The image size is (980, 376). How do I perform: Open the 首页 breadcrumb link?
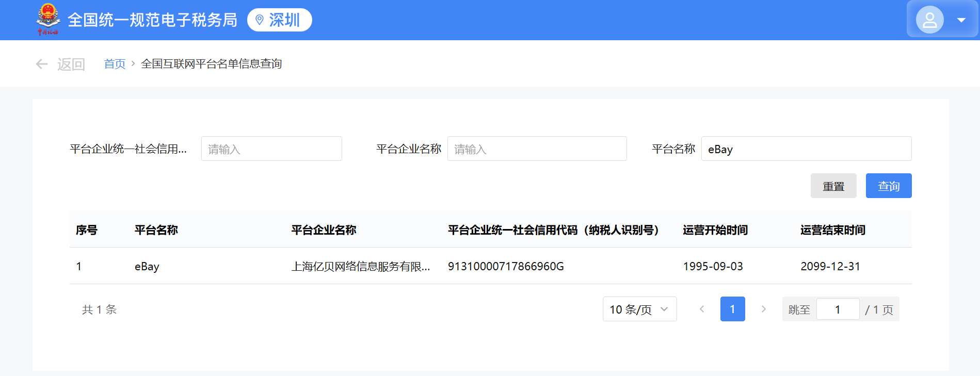115,64
